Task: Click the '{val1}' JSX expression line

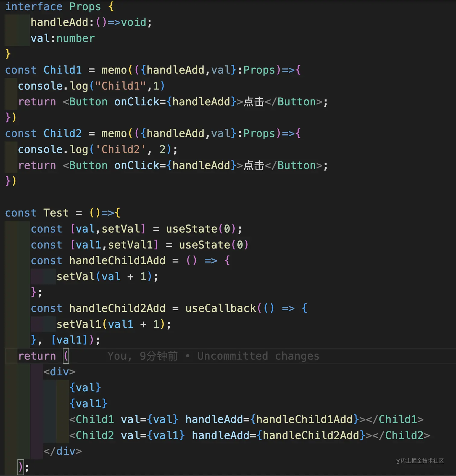Action: click(88, 404)
